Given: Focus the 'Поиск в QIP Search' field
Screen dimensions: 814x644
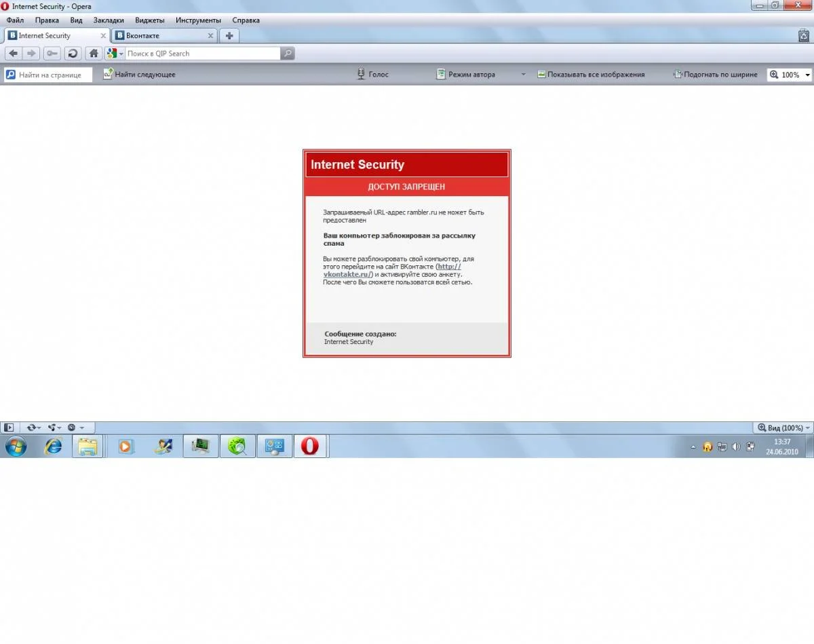Looking at the screenshot, I should pos(202,53).
